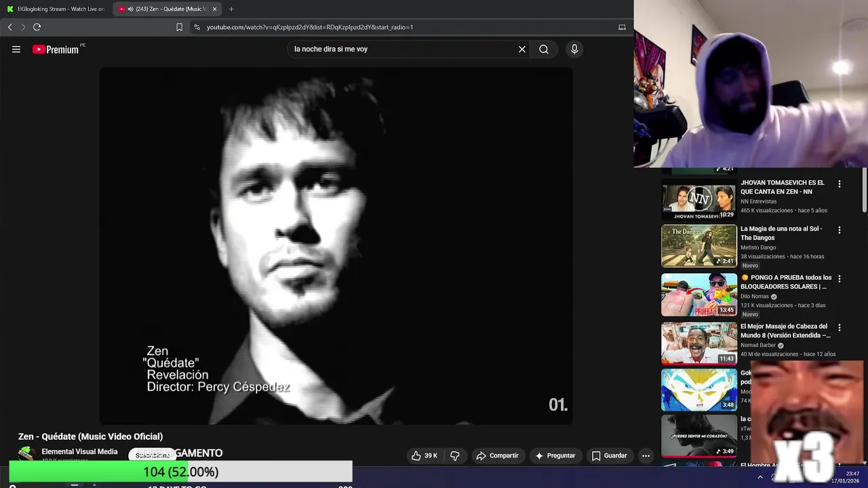Start voice search with the microphone
Viewport: 868px width, 488px height.
tap(574, 49)
